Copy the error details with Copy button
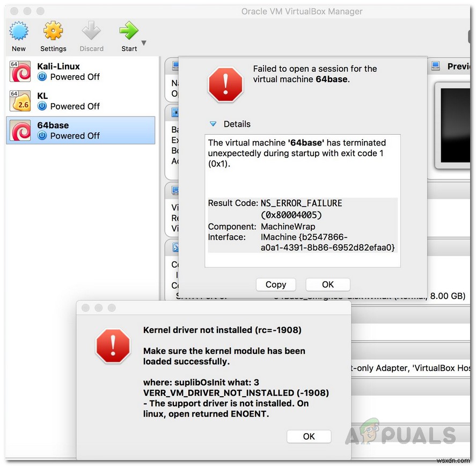 click(276, 285)
